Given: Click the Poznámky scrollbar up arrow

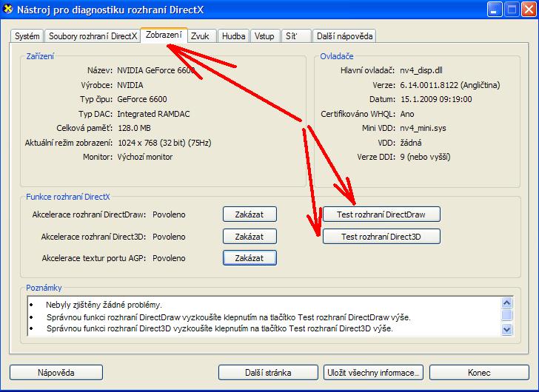Looking at the screenshot, I should [506, 303].
